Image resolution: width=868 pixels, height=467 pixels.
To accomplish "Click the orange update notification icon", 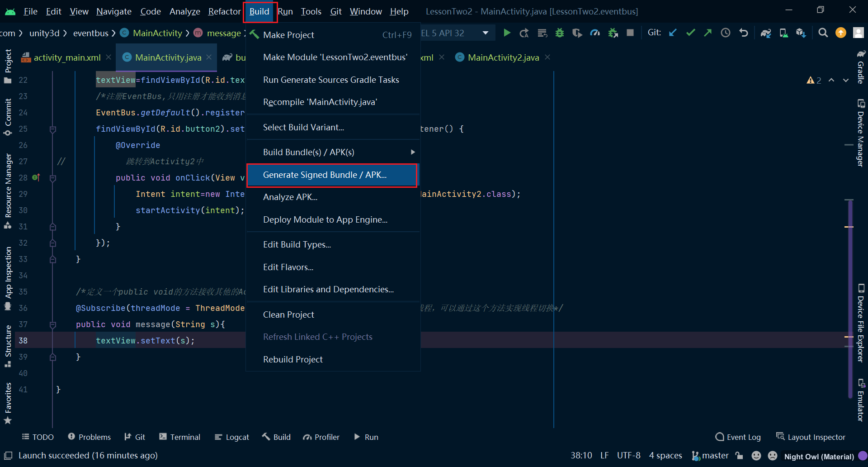I will [841, 33].
